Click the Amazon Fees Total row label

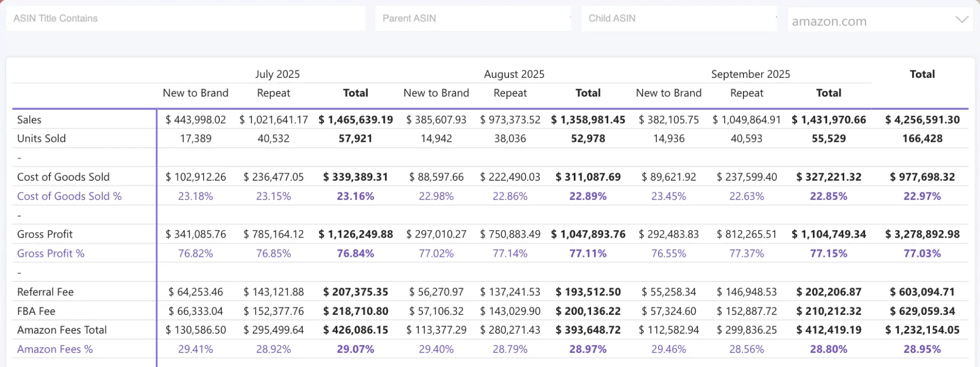[62, 330]
